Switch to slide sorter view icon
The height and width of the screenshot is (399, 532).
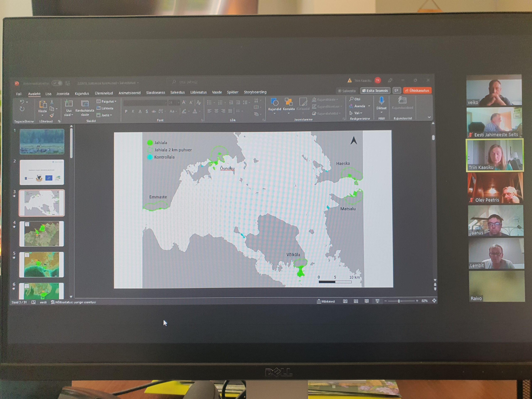click(356, 301)
